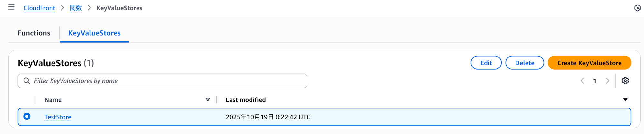Go to the next page of results

[607, 81]
